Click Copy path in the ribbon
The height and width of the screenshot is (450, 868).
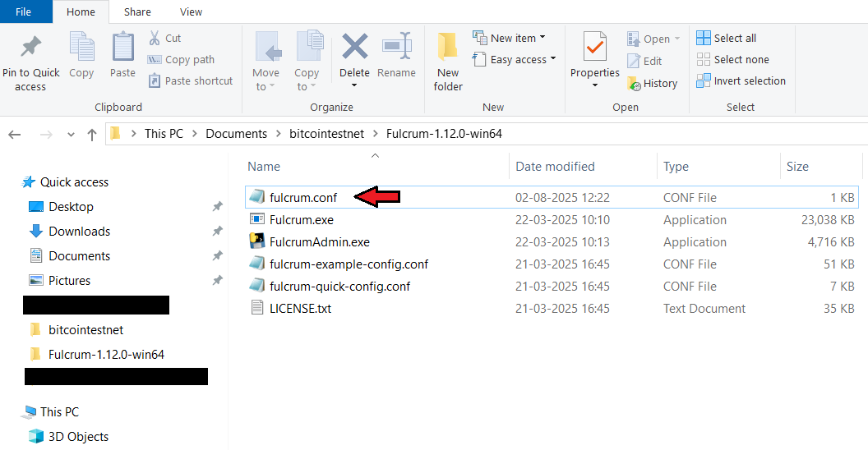[181, 59]
